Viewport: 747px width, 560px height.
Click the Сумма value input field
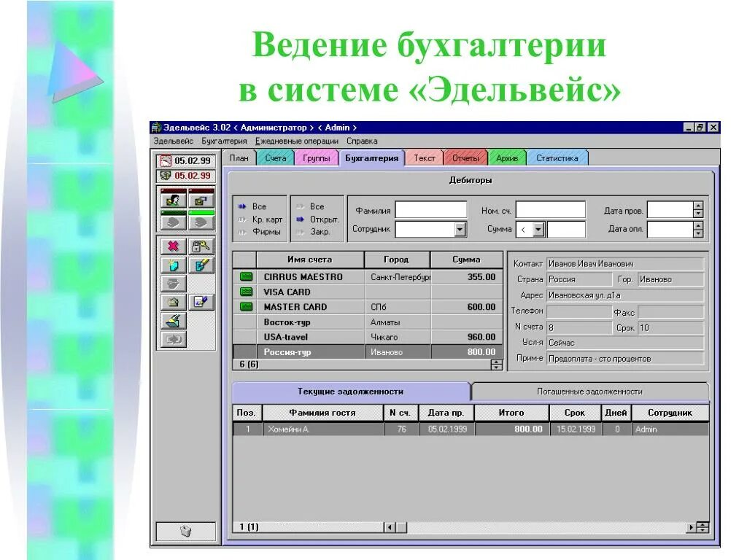[x=566, y=230]
